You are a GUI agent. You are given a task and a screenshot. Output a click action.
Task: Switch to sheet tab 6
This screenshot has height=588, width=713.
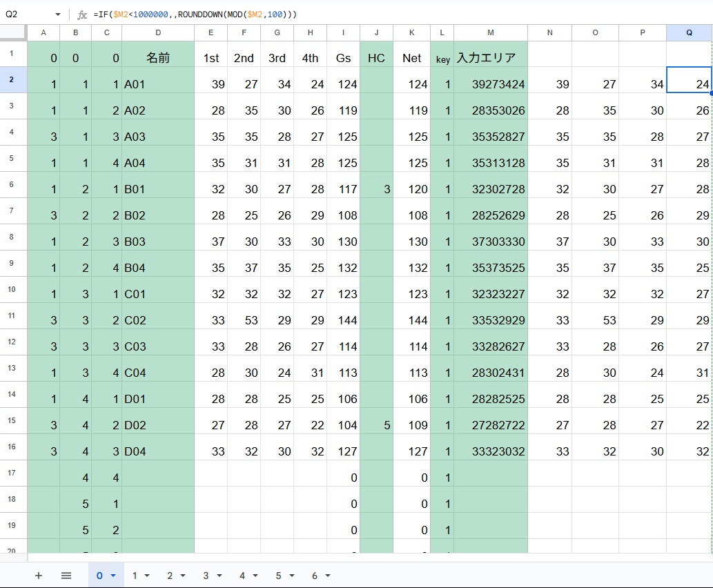315,576
